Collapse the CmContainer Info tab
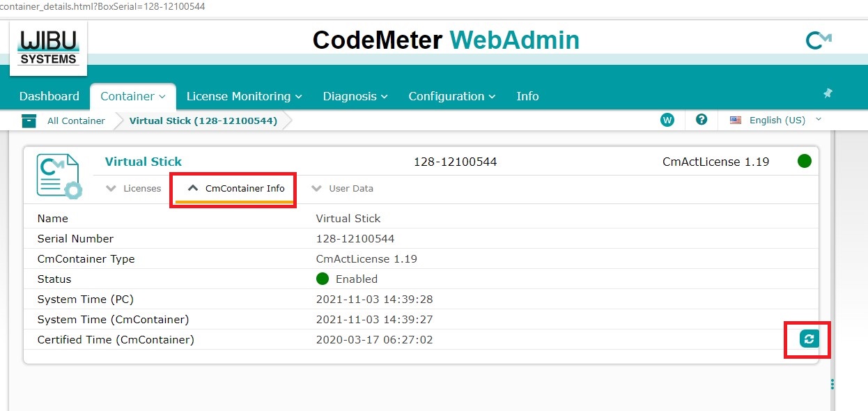 click(x=235, y=189)
